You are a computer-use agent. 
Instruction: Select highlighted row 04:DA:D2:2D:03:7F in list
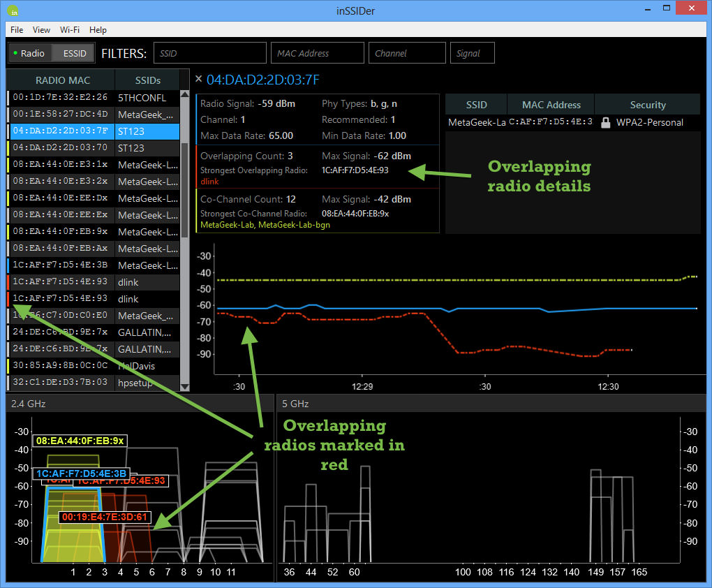94,131
